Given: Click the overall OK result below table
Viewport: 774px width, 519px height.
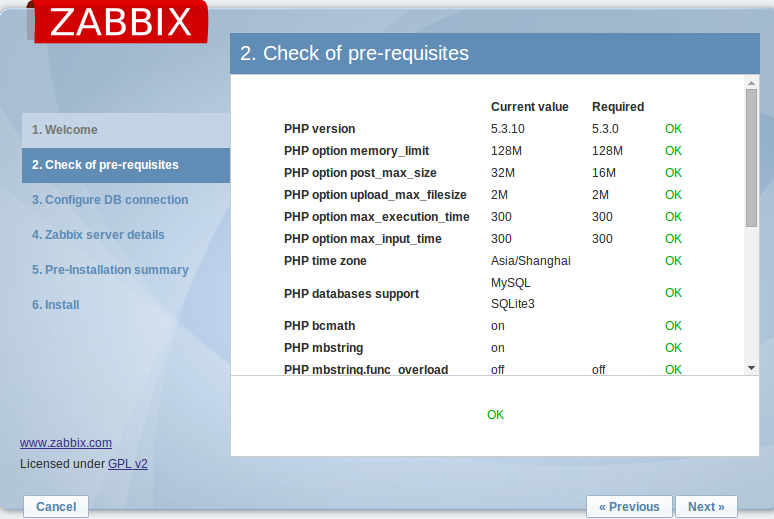Looking at the screenshot, I should 495,415.
